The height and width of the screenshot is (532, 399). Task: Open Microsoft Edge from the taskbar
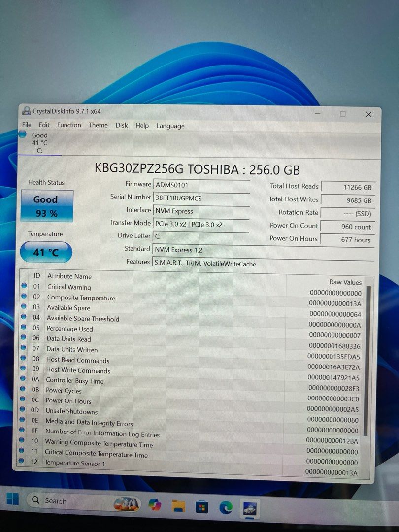pos(226,507)
